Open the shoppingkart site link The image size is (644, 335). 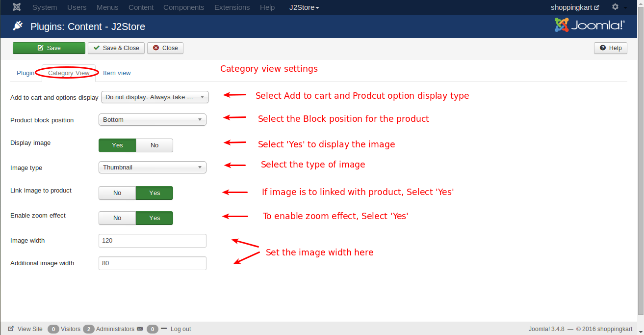(x=575, y=7)
